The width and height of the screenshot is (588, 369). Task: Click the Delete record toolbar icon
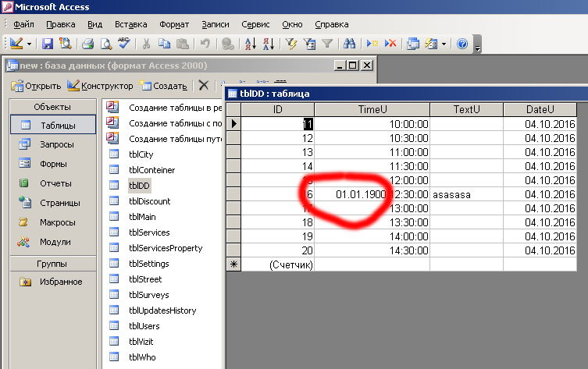(390, 44)
